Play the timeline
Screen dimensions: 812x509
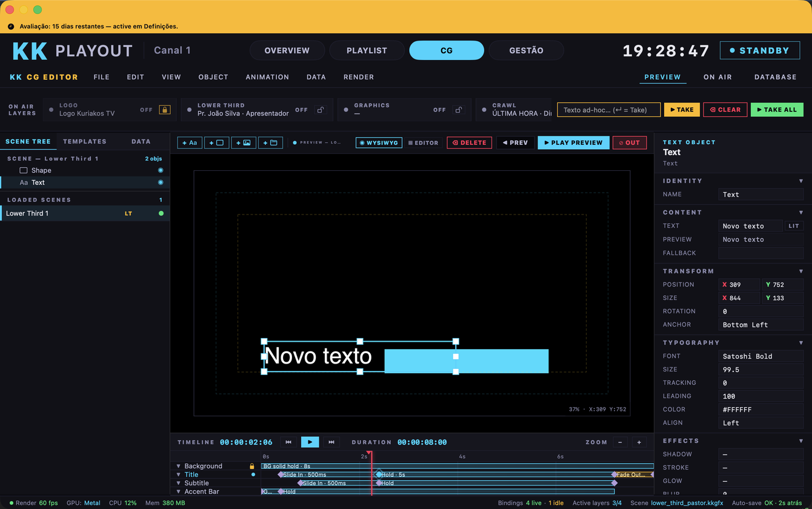tap(310, 442)
